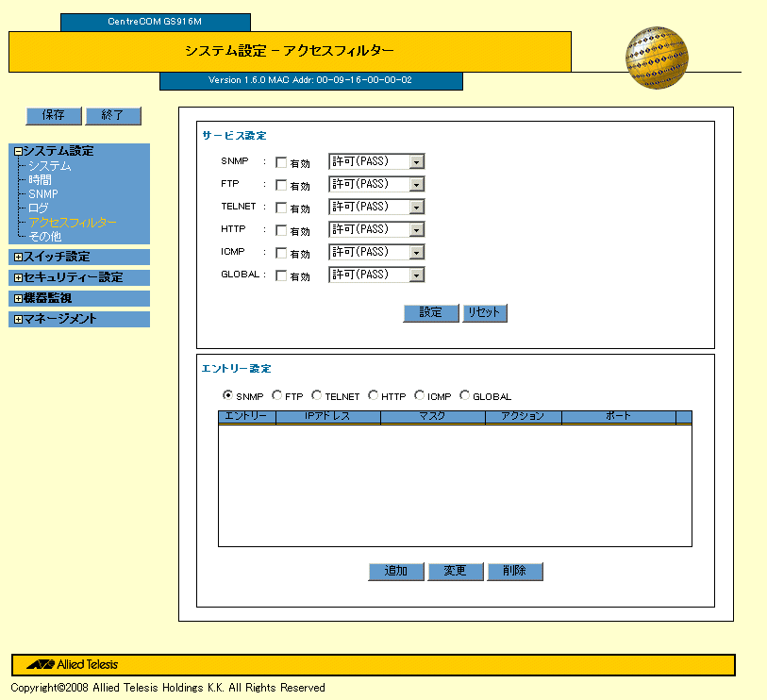The width and height of the screenshot is (767, 700).
Task: Open the SNMP link in sidebar
Action: [42, 194]
